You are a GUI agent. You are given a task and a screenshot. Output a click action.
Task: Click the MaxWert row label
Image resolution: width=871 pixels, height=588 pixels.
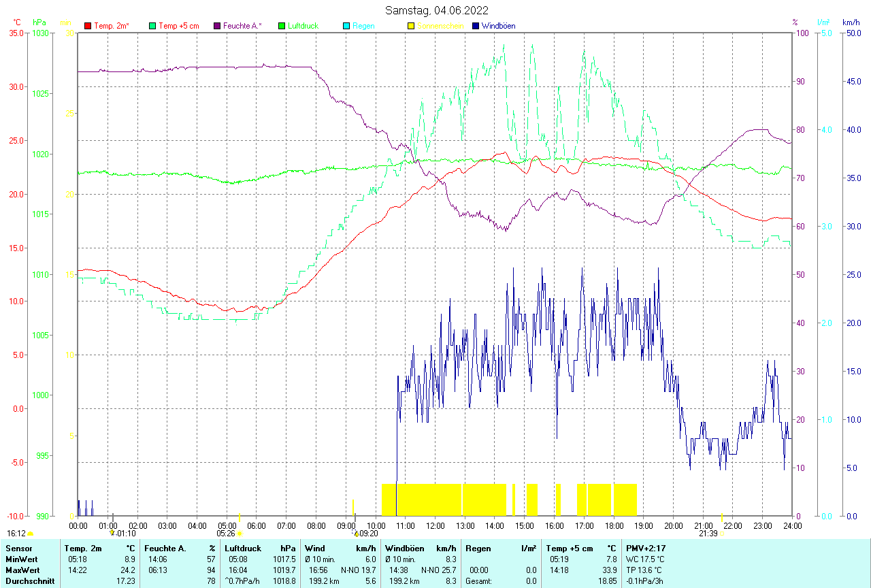coord(22,570)
